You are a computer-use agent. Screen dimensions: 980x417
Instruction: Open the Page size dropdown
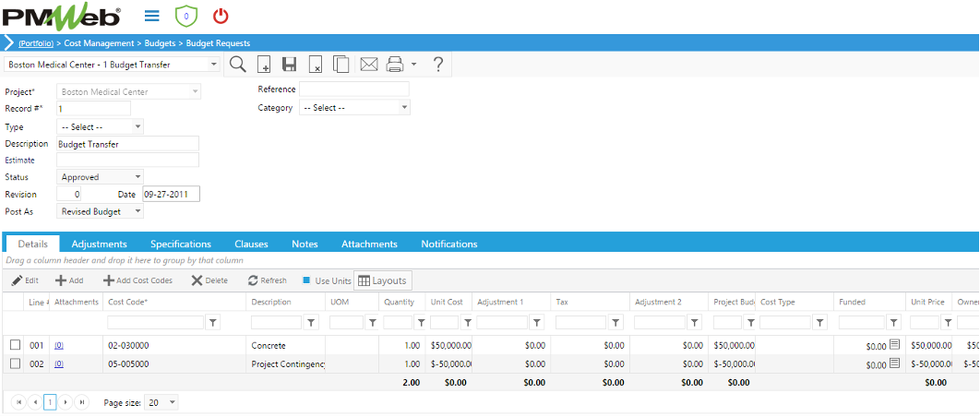coord(172,402)
